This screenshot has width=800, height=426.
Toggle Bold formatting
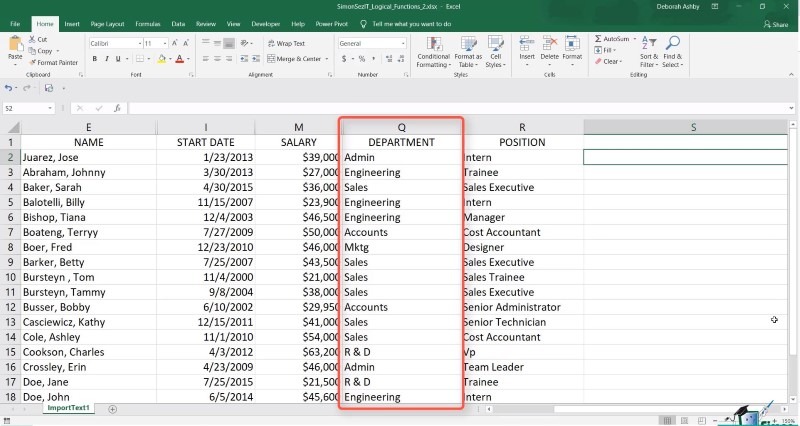click(93, 59)
